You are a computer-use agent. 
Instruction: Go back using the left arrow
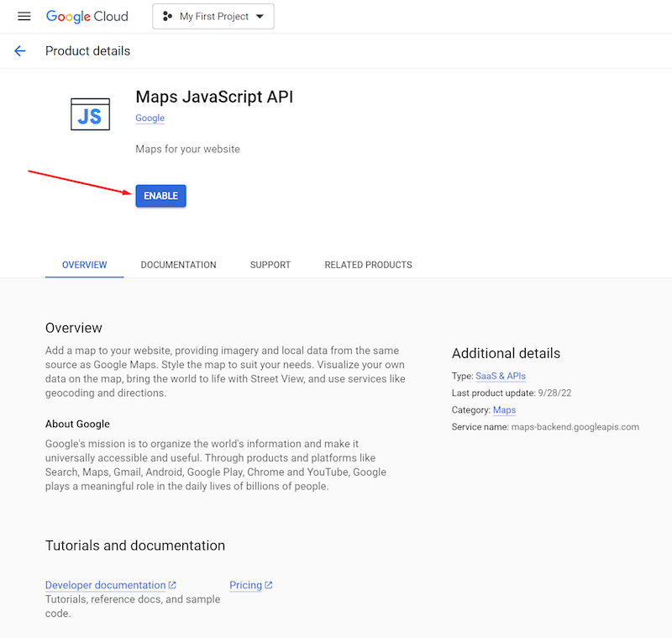click(20, 51)
